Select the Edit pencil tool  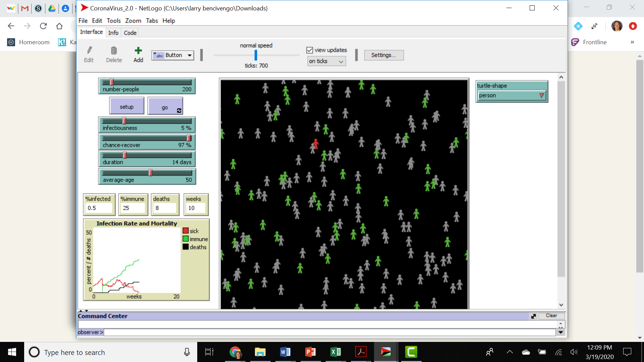89,54
